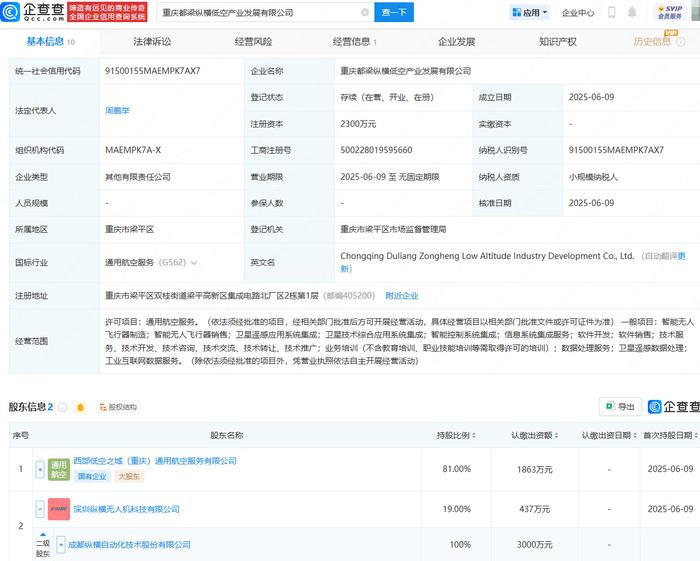
Task: Select the 1863万元 cell
Action: tap(534, 470)
